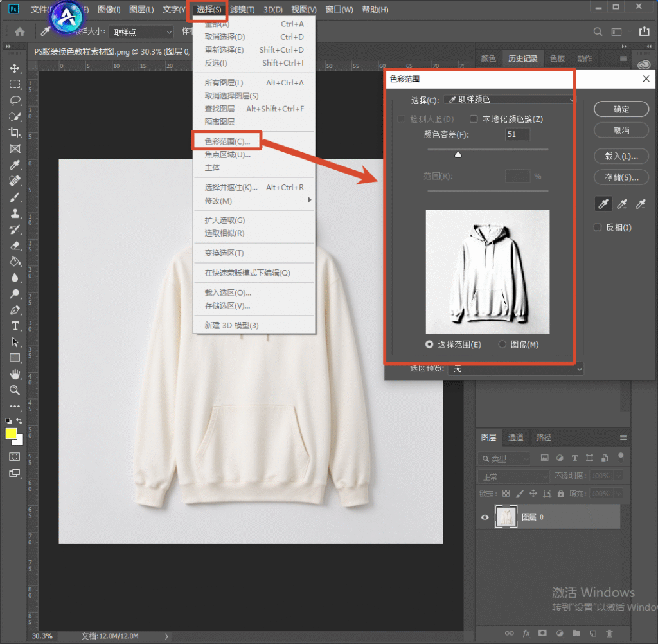Select the Rectangular Marquee tool
The image size is (658, 644).
[15, 84]
